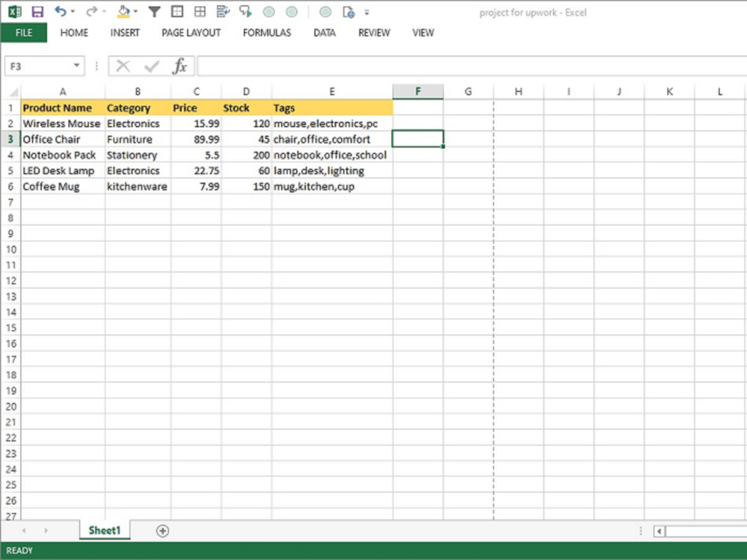Select the mug,kitchen,cup tags cell
Viewport: 747px width, 560px height.
click(332, 187)
